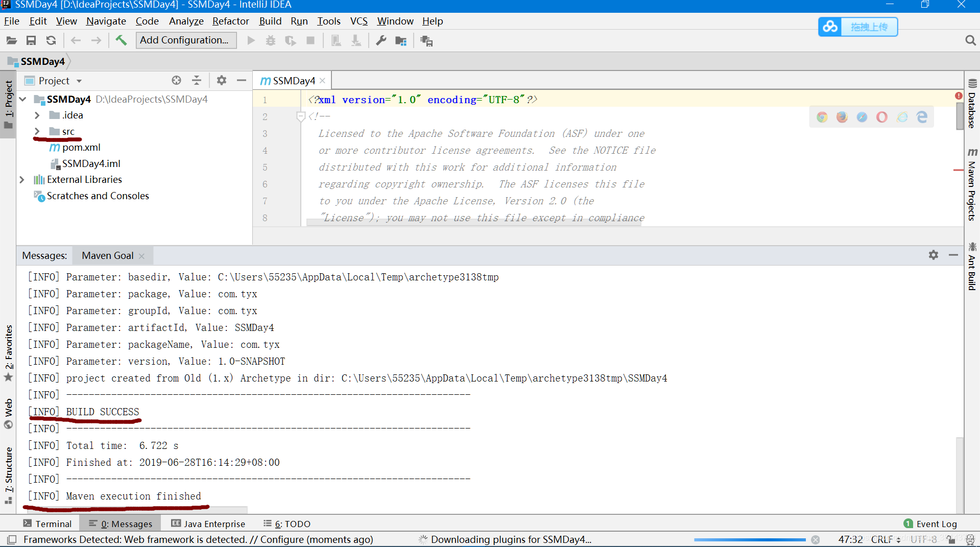The image size is (980, 547).
Task: Switch to the Terminal tab
Action: coord(47,524)
